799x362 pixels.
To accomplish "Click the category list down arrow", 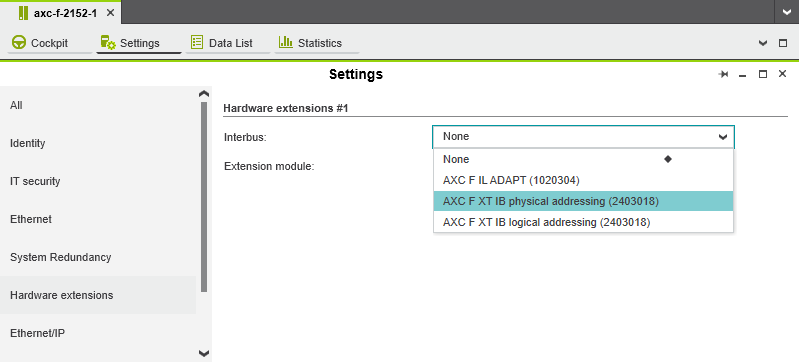I will [x=203, y=353].
